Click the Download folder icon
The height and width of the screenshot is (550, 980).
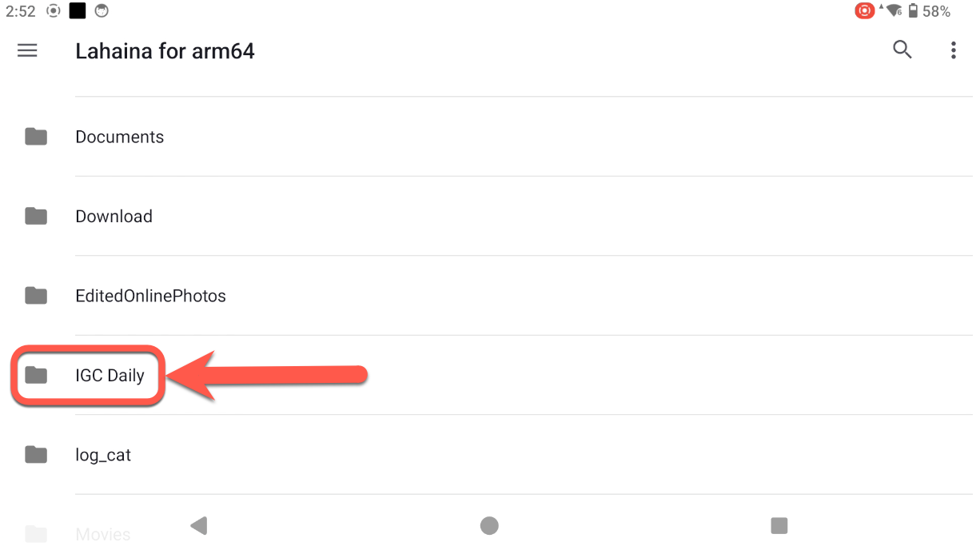click(x=36, y=216)
